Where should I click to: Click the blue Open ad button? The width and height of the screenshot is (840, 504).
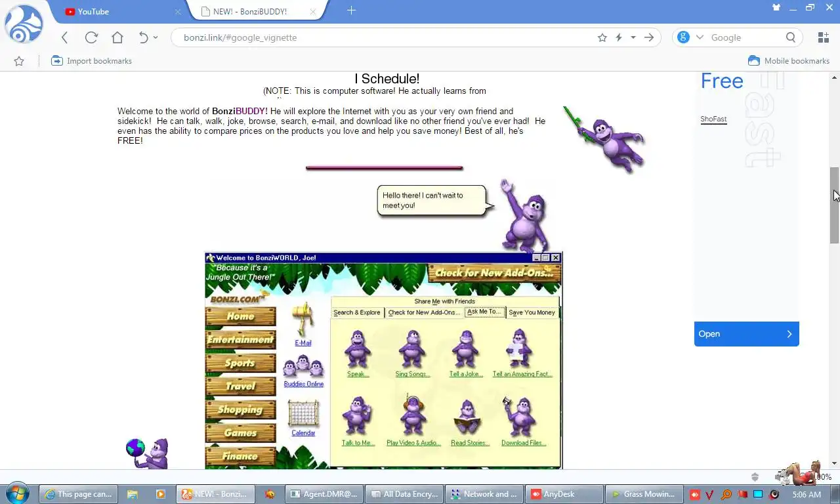click(747, 334)
